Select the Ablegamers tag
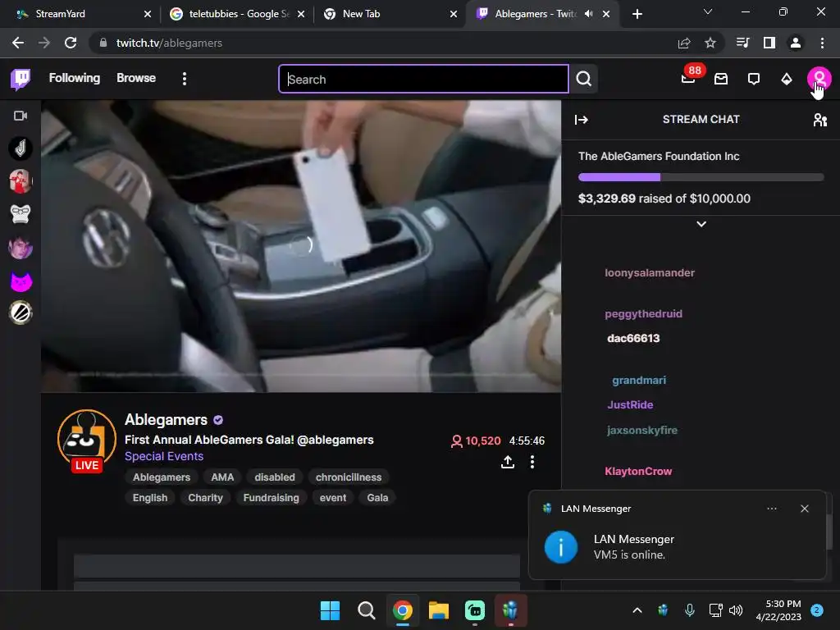 (x=162, y=477)
